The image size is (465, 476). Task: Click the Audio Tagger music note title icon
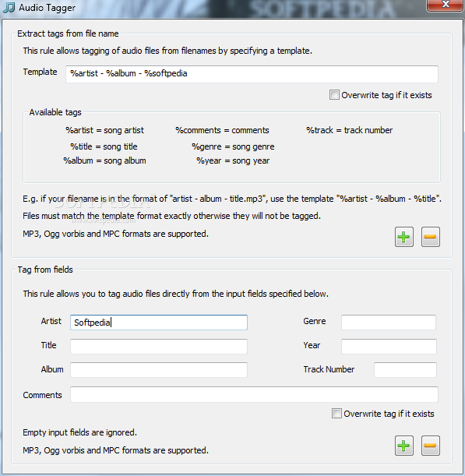click(9, 8)
